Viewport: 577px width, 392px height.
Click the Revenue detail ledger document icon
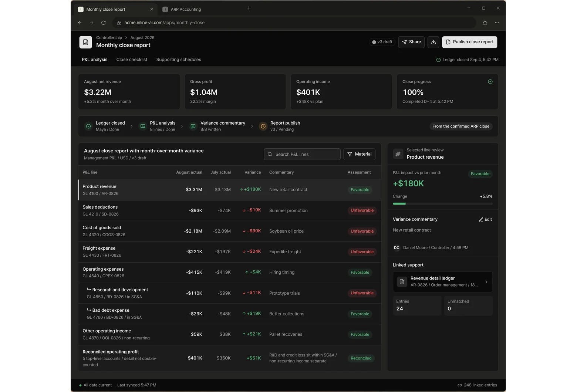coord(402,282)
